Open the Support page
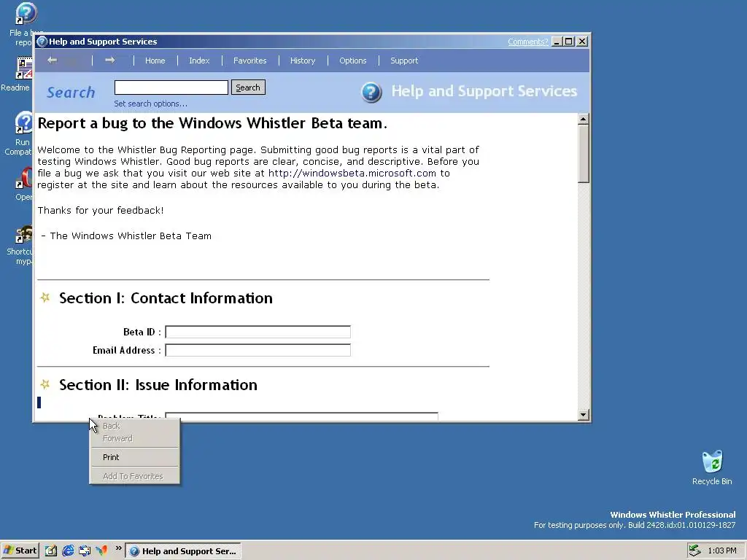The width and height of the screenshot is (747, 560). click(404, 61)
